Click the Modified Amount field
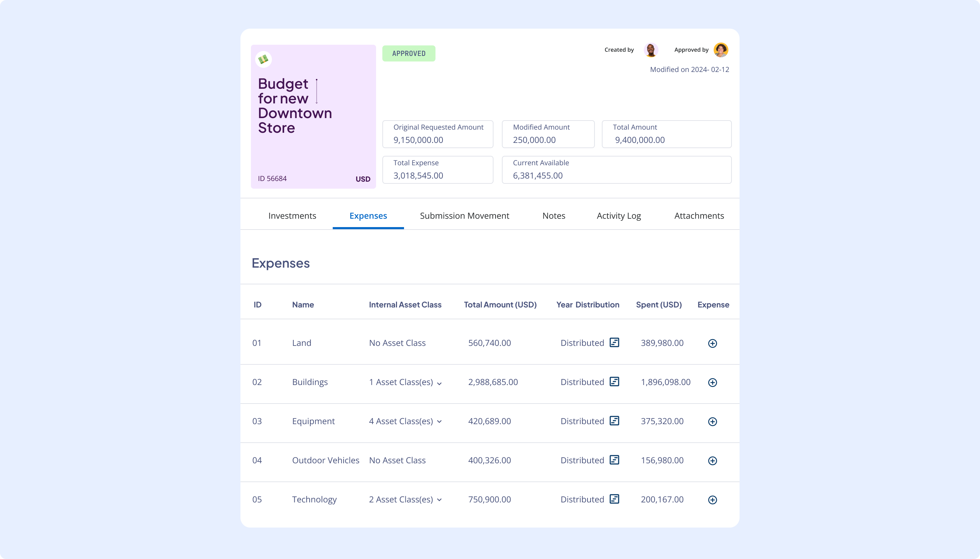The image size is (980, 559). (548, 134)
